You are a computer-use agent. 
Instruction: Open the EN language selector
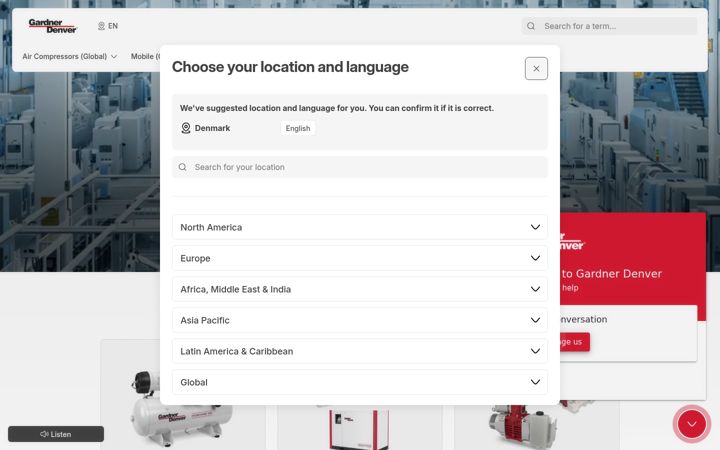[x=108, y=26]
